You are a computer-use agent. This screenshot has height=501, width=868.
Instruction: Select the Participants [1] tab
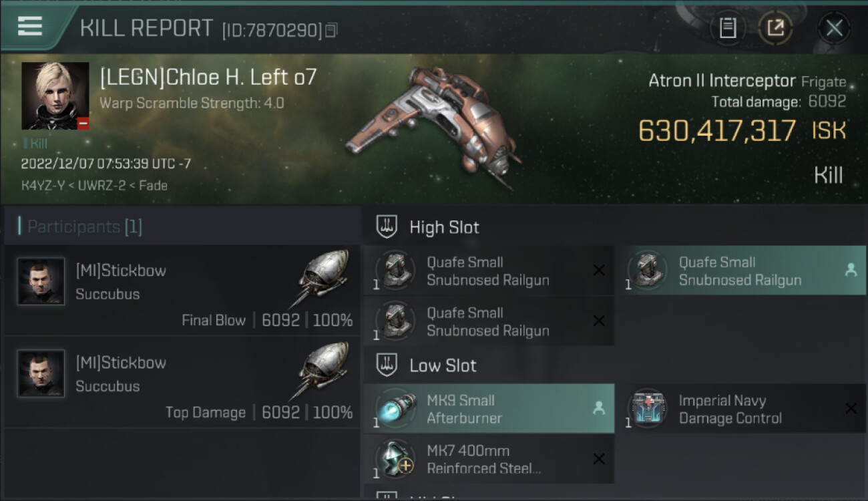coord(80,226)
